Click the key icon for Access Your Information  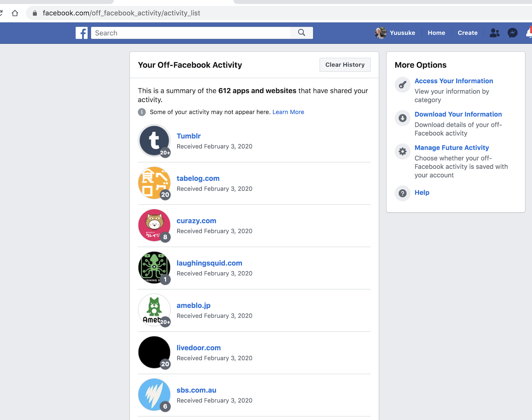[402, 85]
